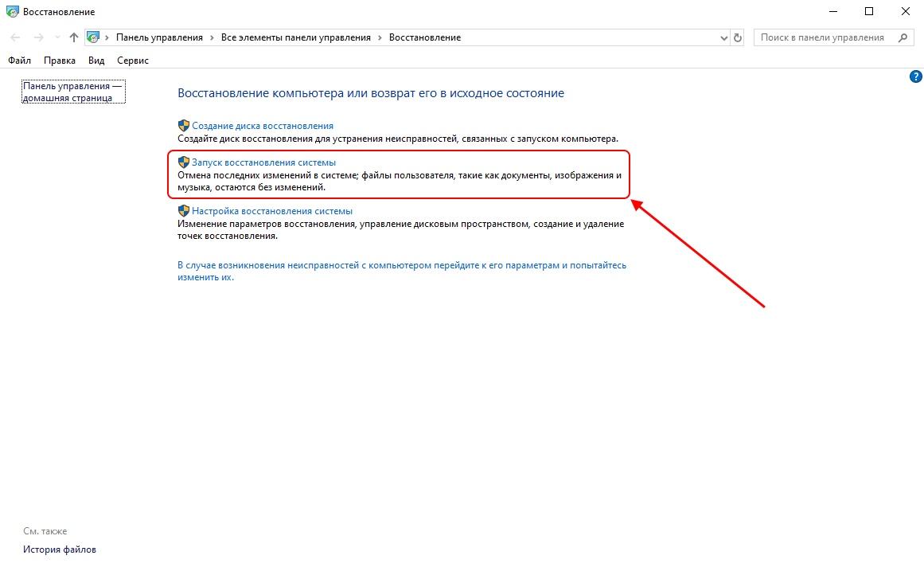Click the Восстановление breadcrumb
Image resolution: width=924 pixels, height=571 pixels.
[x=425, y=37]
